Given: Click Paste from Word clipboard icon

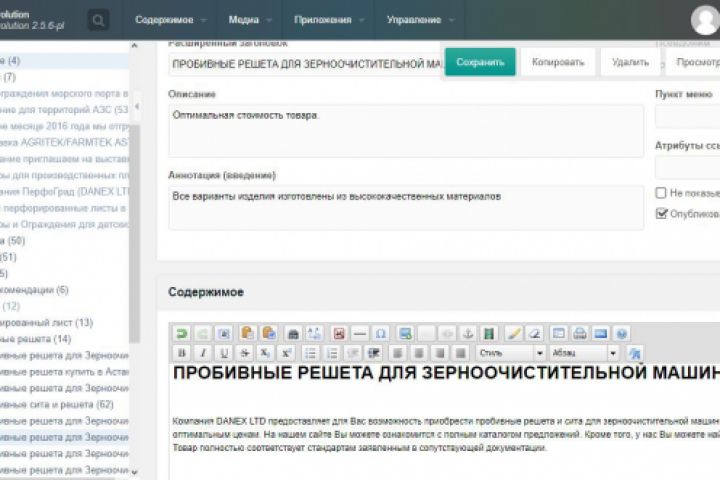Looking at the screenshot, I should [269, 333].
